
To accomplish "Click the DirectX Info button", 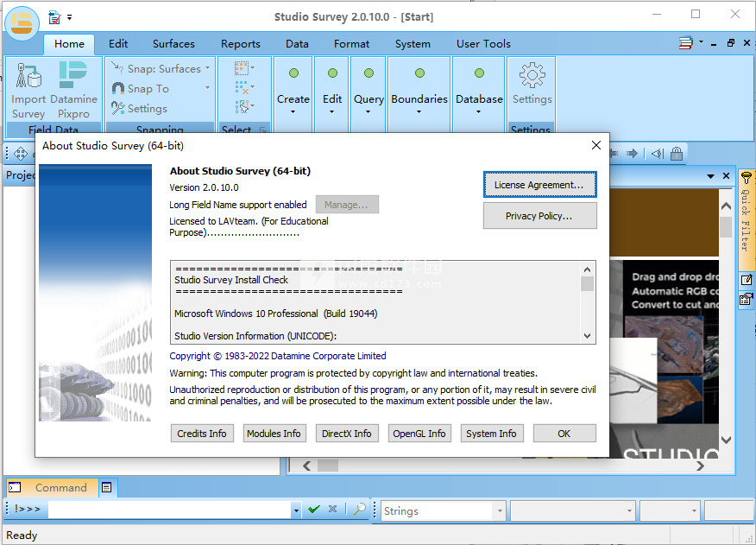I will click(x=347, y=433).
